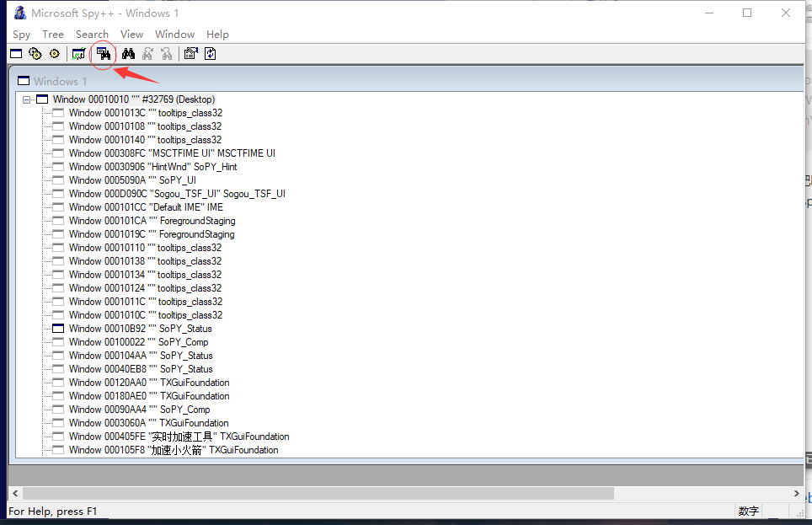
Task: Select Window 000405FE 实时加速工具 row
Action: tap(179, 437)
